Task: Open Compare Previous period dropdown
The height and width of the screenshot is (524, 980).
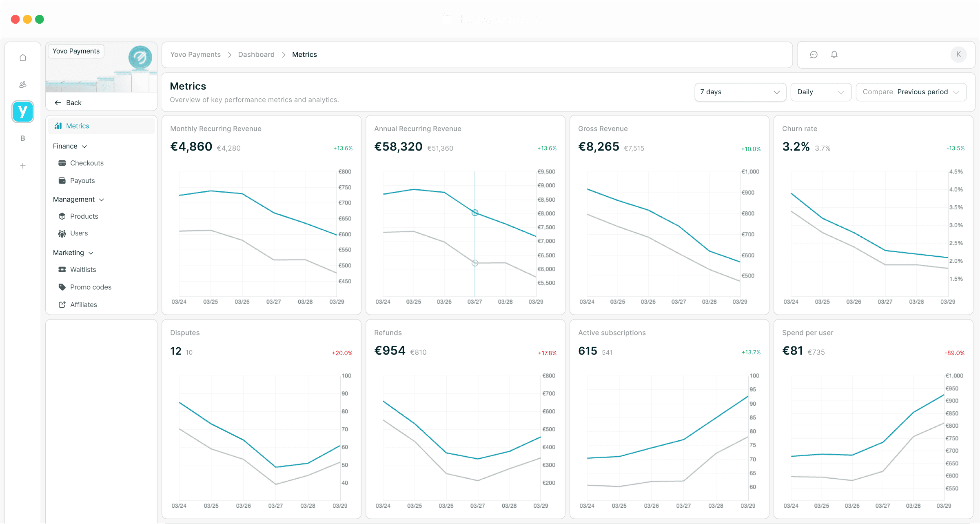Action: tap(911, 92)
